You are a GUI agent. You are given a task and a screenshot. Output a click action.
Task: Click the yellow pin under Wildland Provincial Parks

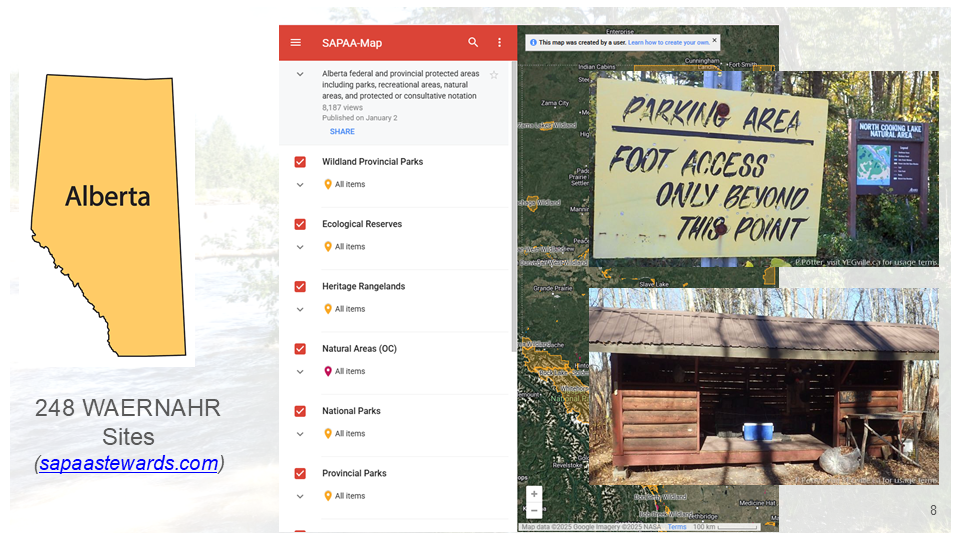coord(328,185)
